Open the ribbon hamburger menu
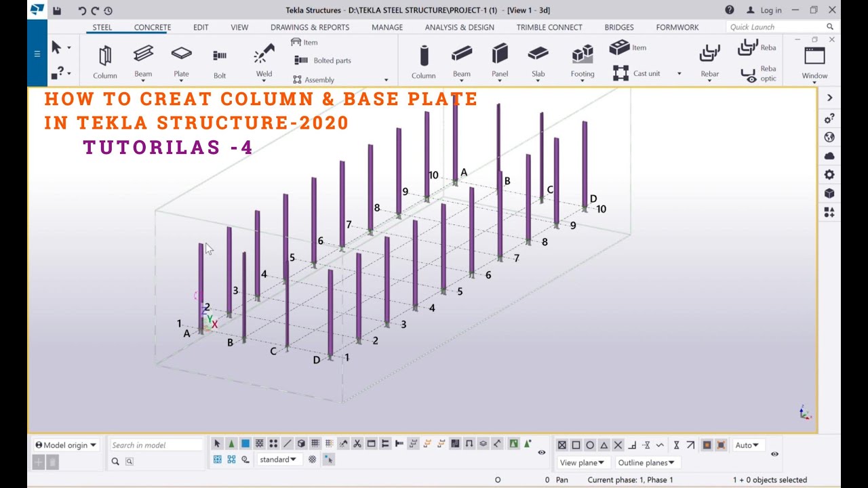 coord(37,54)
